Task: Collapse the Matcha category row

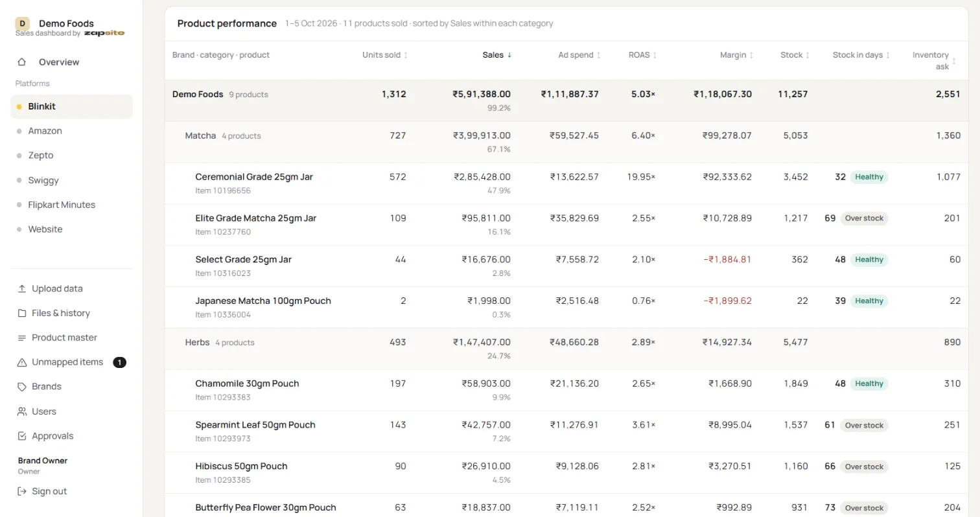Action: click(566, 142)
